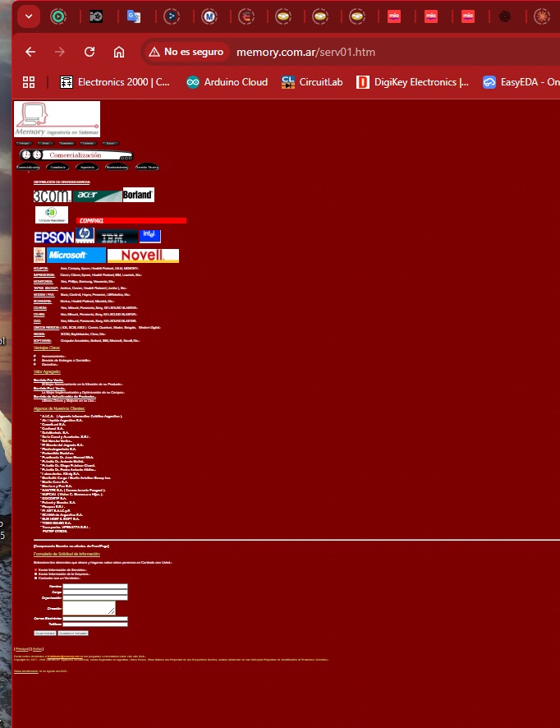Viewport: 560px width, 728px height.
Task: Click the Novell brand logo
Action: (x=143, y=256)
